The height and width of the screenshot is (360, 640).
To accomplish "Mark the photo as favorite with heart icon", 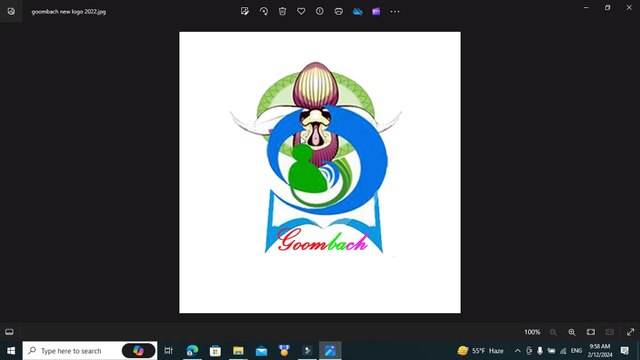I will coord(301,11).
